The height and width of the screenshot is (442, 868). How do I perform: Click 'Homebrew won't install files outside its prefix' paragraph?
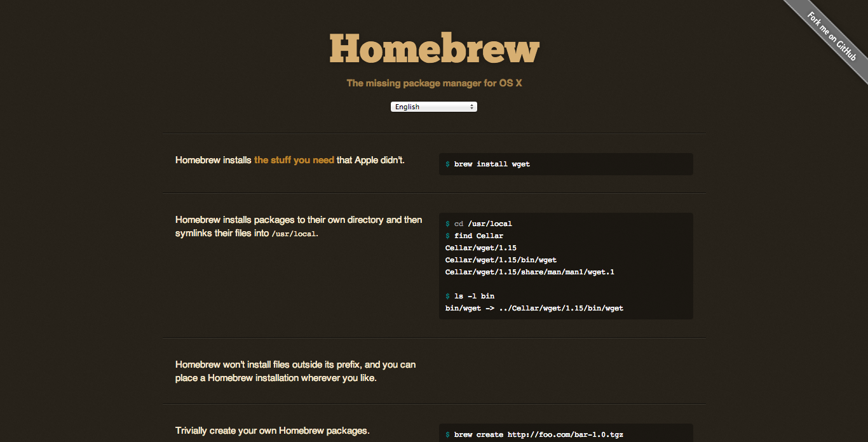tap(295, 372)
